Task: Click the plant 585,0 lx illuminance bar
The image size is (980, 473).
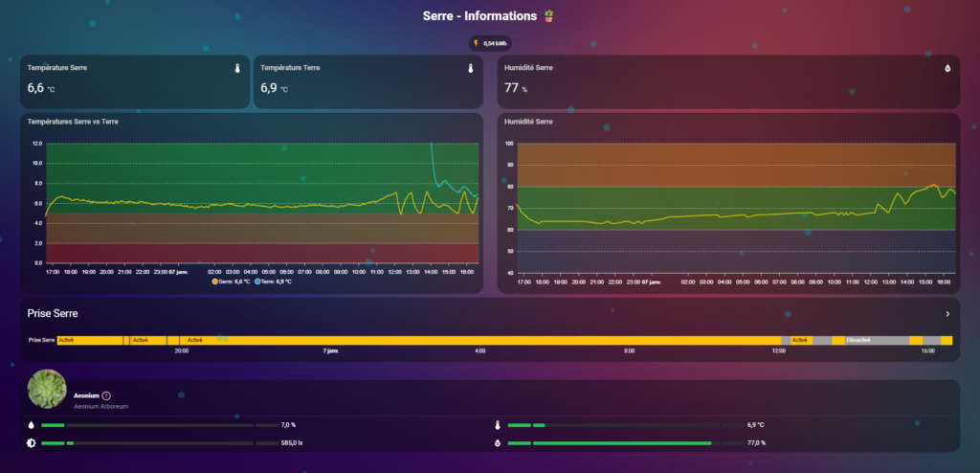Action: [x=160, y=443]
